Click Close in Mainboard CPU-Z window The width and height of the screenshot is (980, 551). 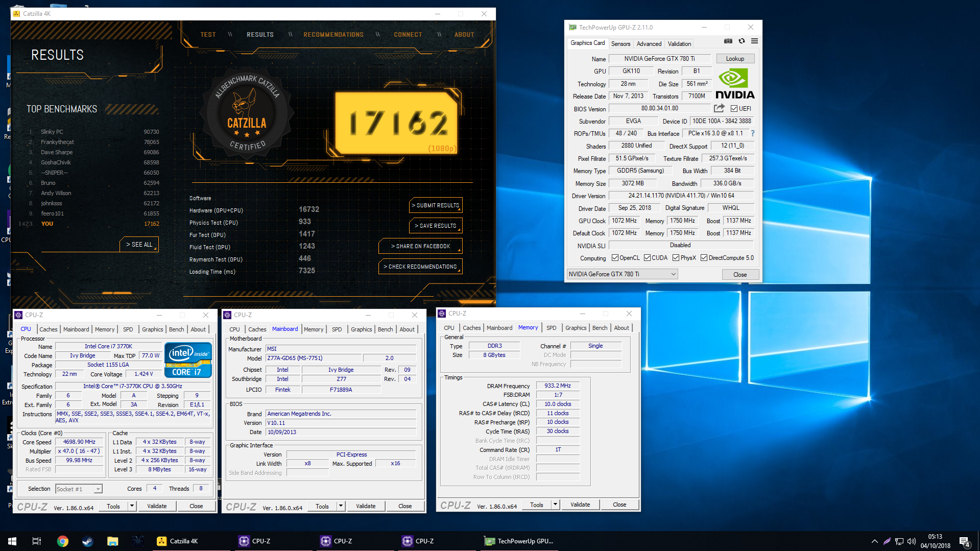(405, 506)
